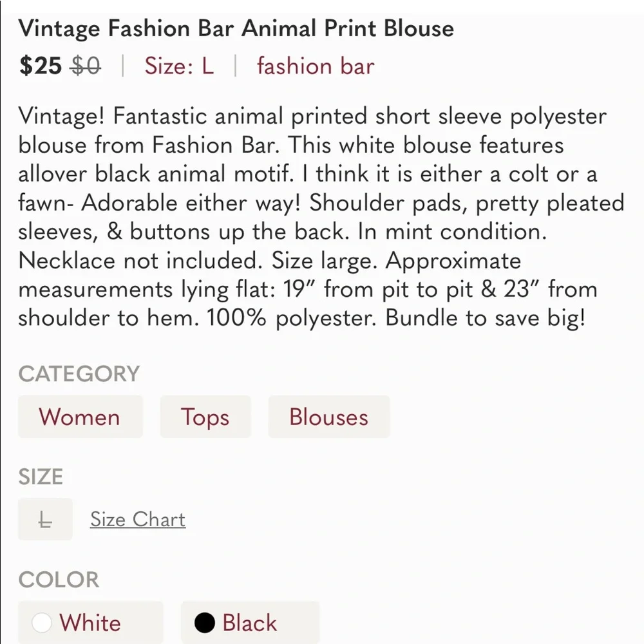Click the CATEGORY section heading
The width and height of the screenshot is (644, 644).
click(x=79, y=374)
